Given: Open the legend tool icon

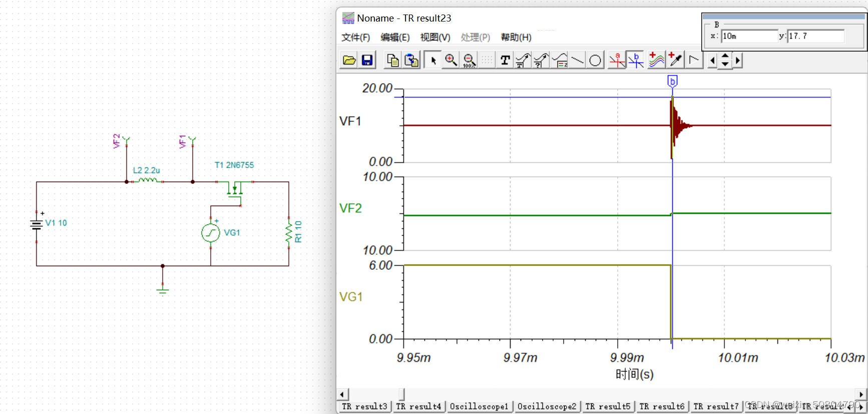Looking at the screenshot, I should pos(559,61).
